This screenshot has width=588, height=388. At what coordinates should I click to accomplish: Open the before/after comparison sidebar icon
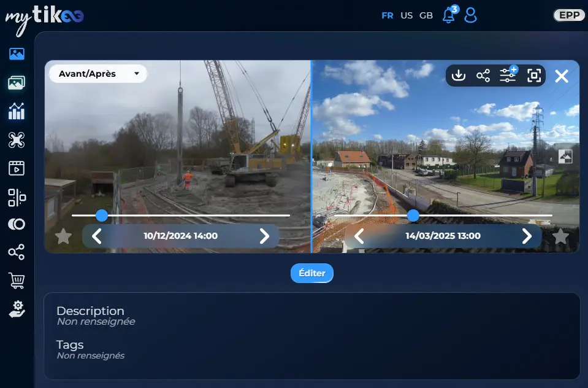[x=17, y=198]
